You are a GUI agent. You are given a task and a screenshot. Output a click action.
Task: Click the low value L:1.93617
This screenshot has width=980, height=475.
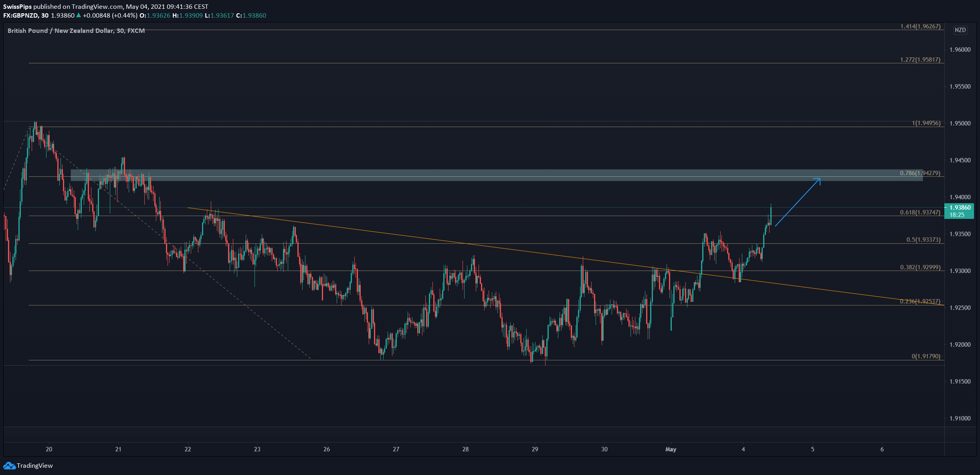[219, 16]
